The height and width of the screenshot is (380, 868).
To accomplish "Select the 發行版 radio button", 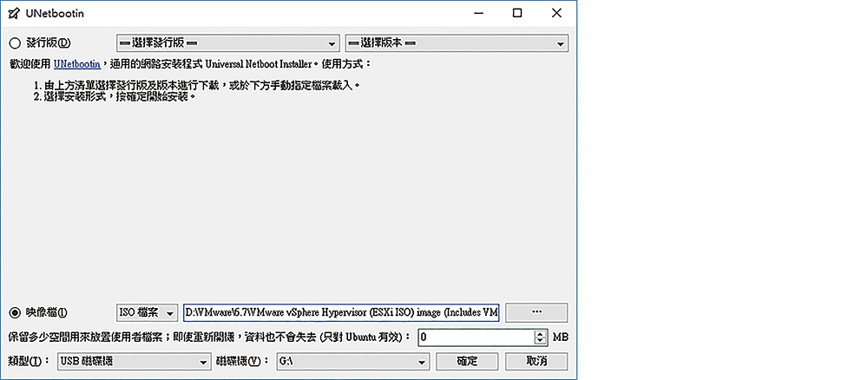I will (15, 43).
